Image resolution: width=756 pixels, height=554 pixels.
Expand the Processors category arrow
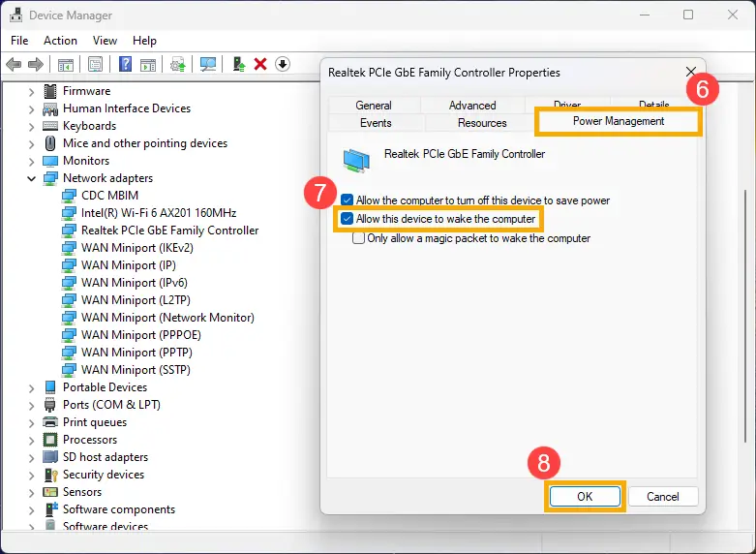(31, 440)
